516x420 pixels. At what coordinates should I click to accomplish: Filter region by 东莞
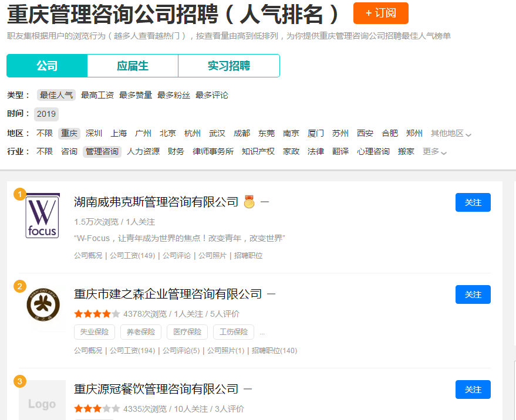coord(267,133)
